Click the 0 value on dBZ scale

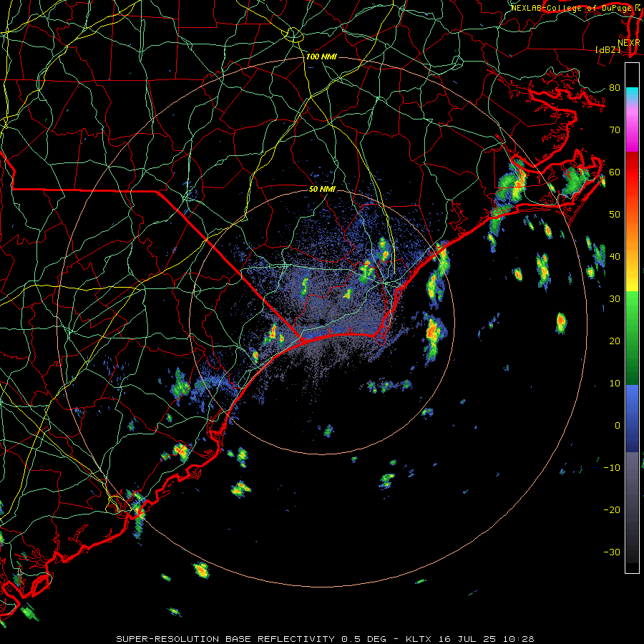click(618, 426)
